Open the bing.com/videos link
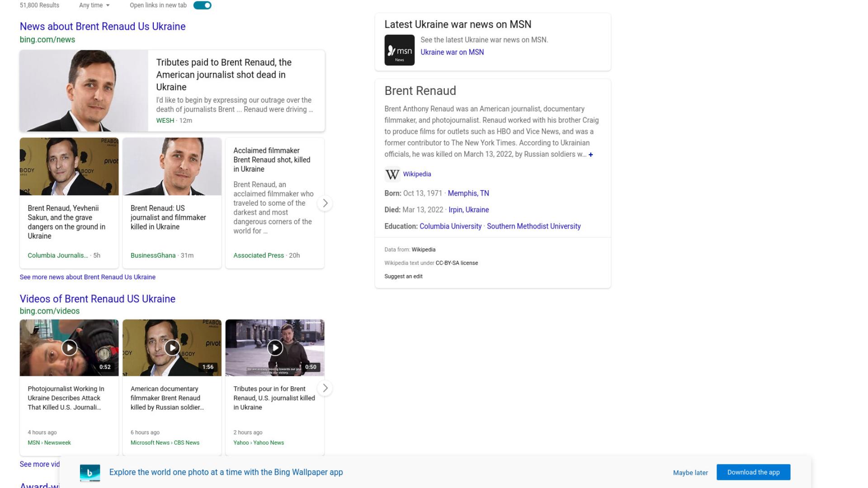868x488 pixels. pyautogui.click(x=50, y=311)
